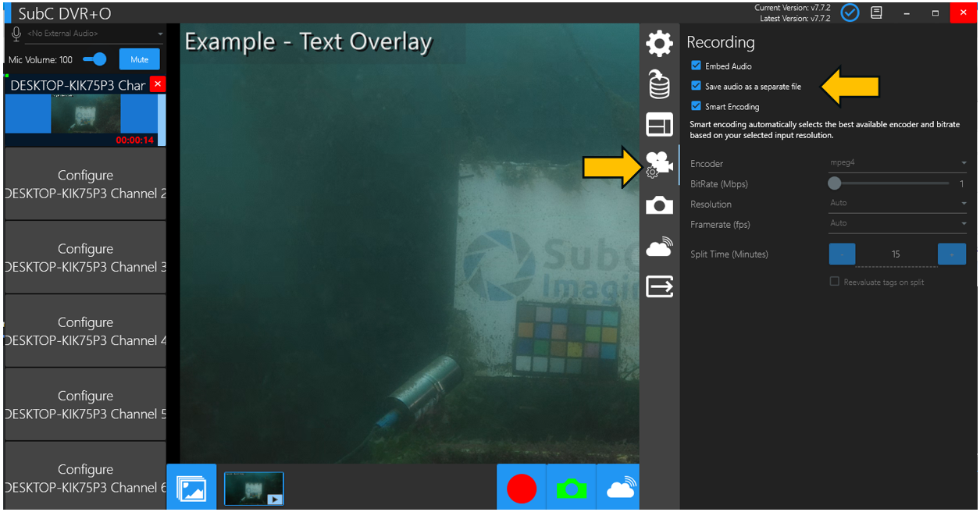Screen dimensions: 980x512
Task: Select Configure DESKTOP-KIK75P3 Channel 2
Action: (85, 184)
